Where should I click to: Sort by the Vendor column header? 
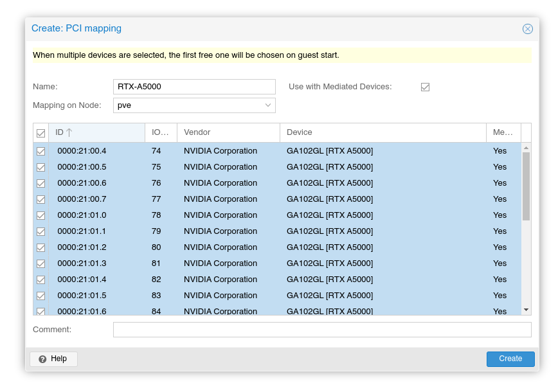(228, 132)
